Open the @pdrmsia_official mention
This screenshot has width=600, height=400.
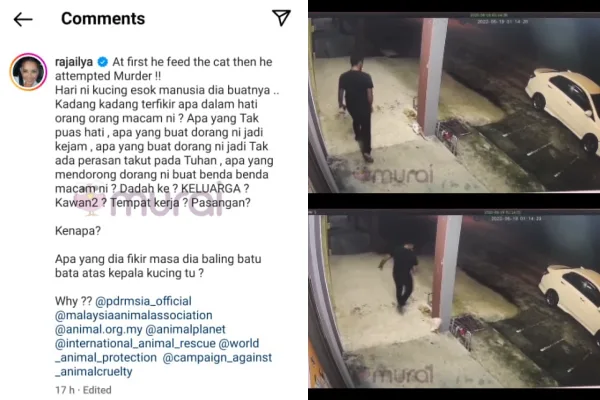(x=143, y=301)
